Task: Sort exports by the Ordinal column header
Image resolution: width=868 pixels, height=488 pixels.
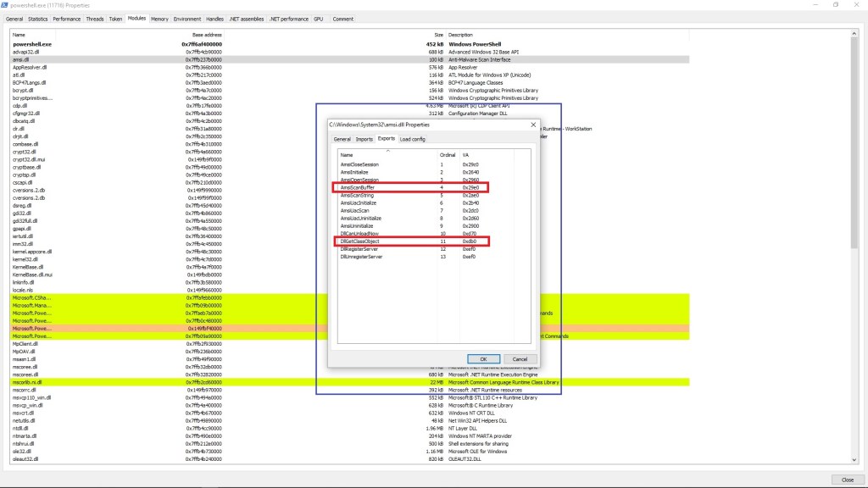Action: point(448,155)
